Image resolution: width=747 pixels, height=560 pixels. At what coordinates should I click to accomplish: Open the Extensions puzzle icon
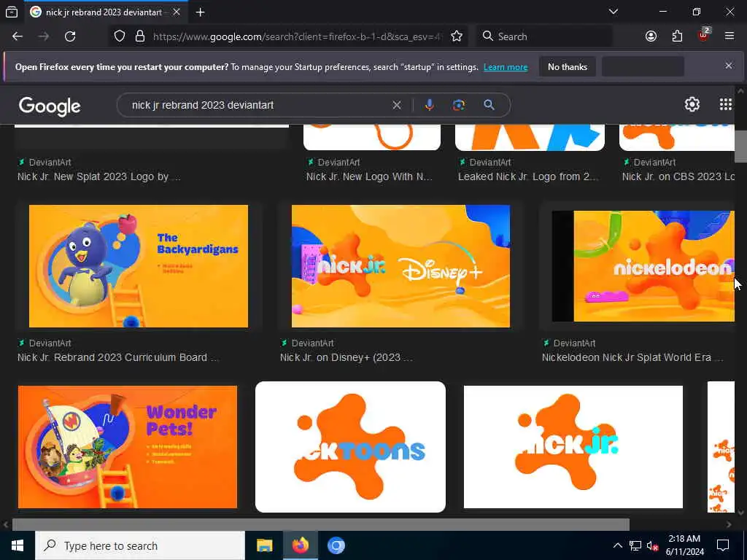(677, 36)
